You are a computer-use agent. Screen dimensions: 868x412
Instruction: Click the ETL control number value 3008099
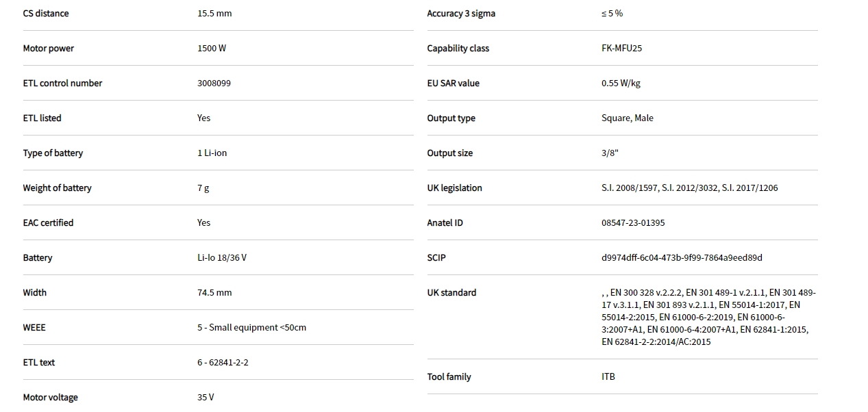[x=214, y=83]
